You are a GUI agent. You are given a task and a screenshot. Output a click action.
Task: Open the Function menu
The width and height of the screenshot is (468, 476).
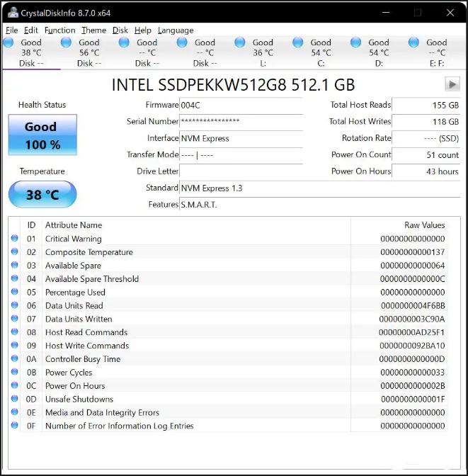[59, 30]
